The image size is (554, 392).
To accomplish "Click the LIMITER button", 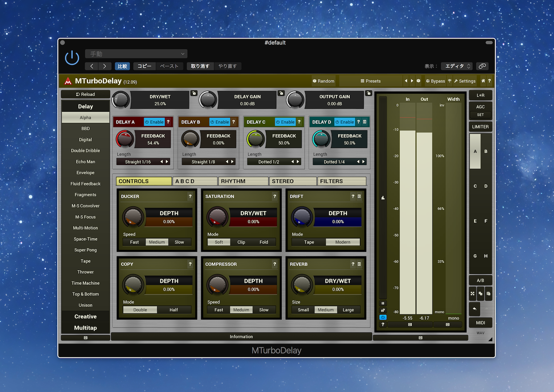I will click(x=480, y=127).
